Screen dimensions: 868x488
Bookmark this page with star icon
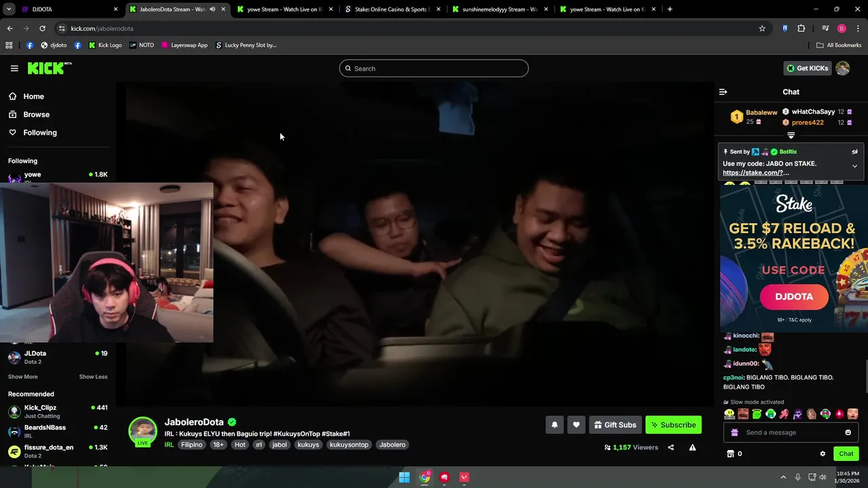tap(762, 28)
